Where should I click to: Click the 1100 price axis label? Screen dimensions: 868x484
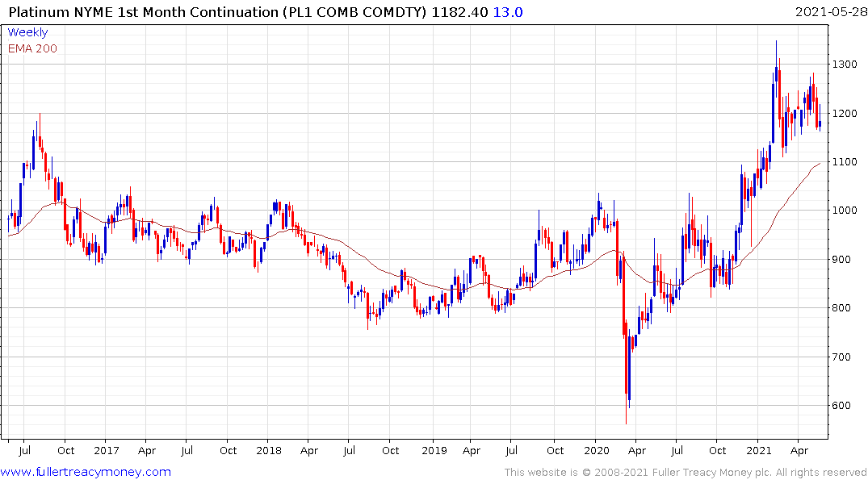[845, 162]
